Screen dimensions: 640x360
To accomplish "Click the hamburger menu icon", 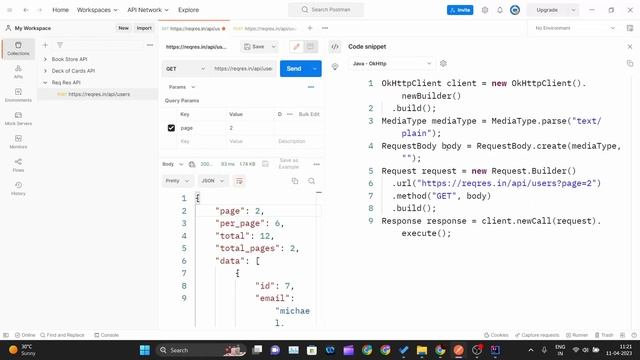I will (10, 10).
